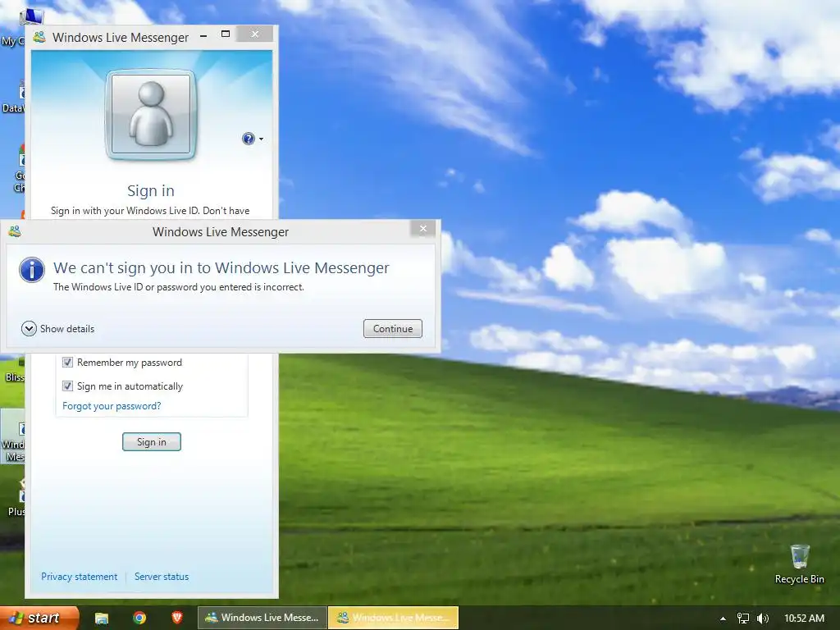The width and height of the screenshot is (840, 630).
Task: Open the help menu dropdown arrow
Action: coord(262,139)
